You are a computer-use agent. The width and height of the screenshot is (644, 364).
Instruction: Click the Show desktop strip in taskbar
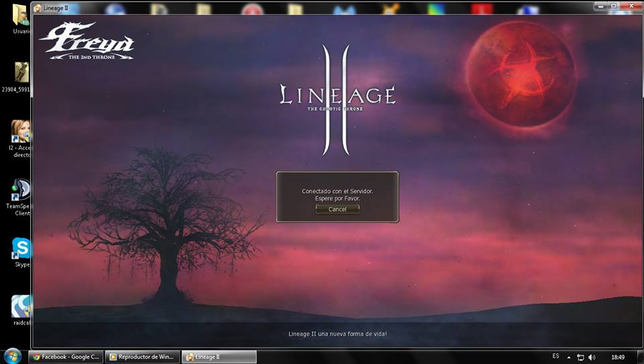coord(640,357)
